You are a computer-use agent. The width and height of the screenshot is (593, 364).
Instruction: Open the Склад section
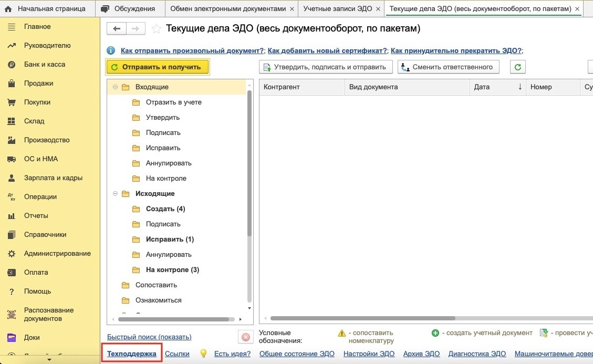tap(34, 121)
